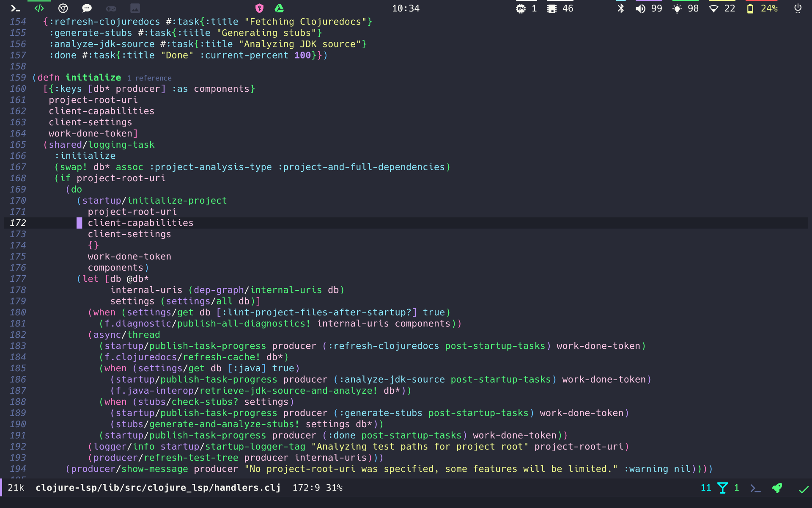The width and height of the screenshot is (812, 508).
Task: Click the '1 reference' code lens
Action: [x=149, y=78]
